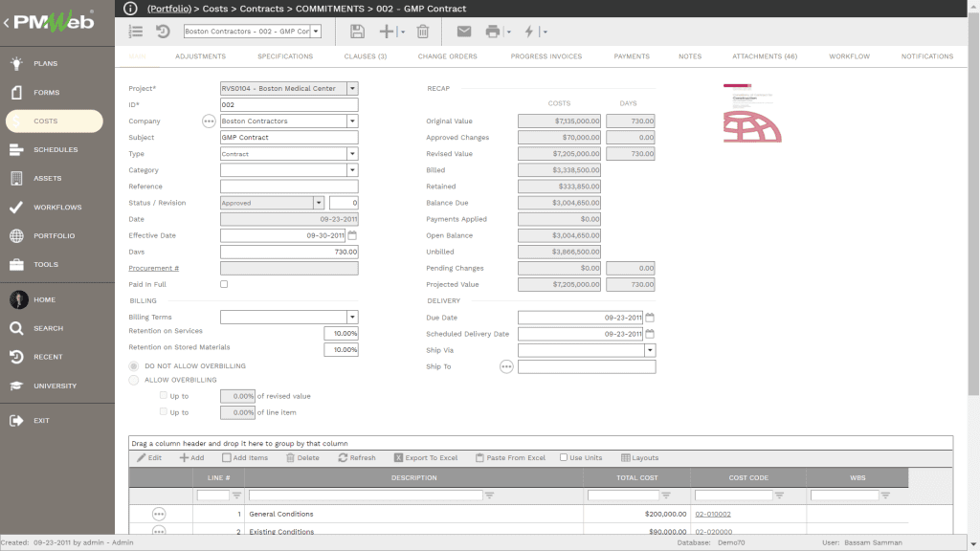Delete record using trash icon
This screenshot has height=551, width=980.
pyautogui.click(x=423, y=32)
